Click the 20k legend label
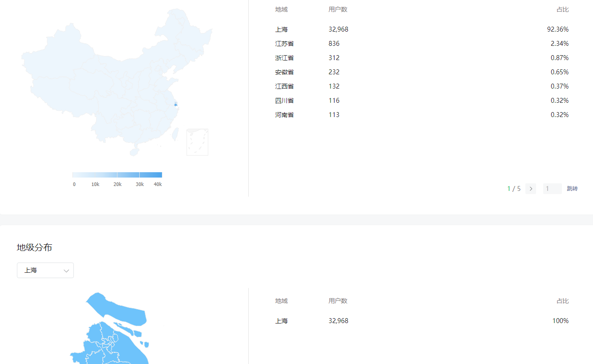Image resolution: width=593 pixels, height=364 pixels. pos(117,184)
